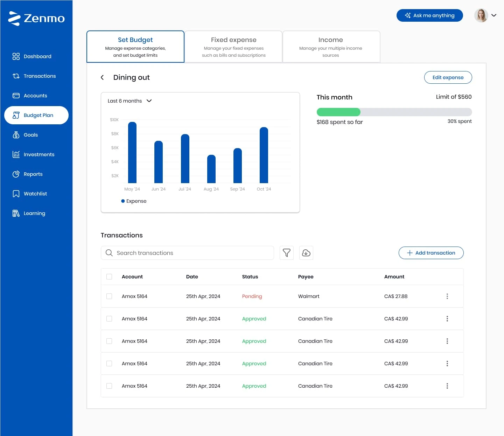Open the kebab menu for the second transaction row
504x436 pixels.
coord(447,319)
